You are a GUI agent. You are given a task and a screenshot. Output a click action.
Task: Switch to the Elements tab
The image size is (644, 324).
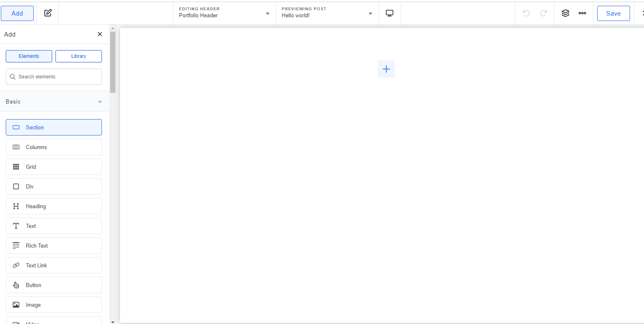(x=29, y=56)
